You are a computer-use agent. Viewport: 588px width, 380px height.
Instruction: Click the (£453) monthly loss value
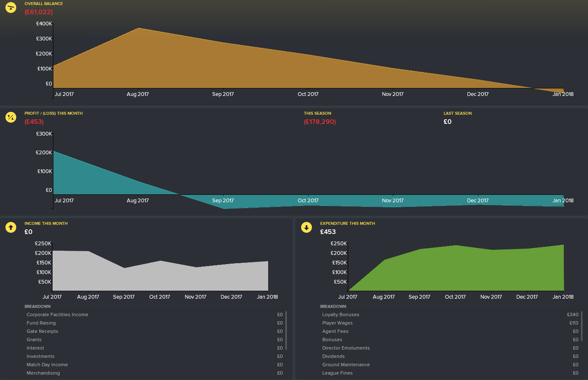[34, 122]
